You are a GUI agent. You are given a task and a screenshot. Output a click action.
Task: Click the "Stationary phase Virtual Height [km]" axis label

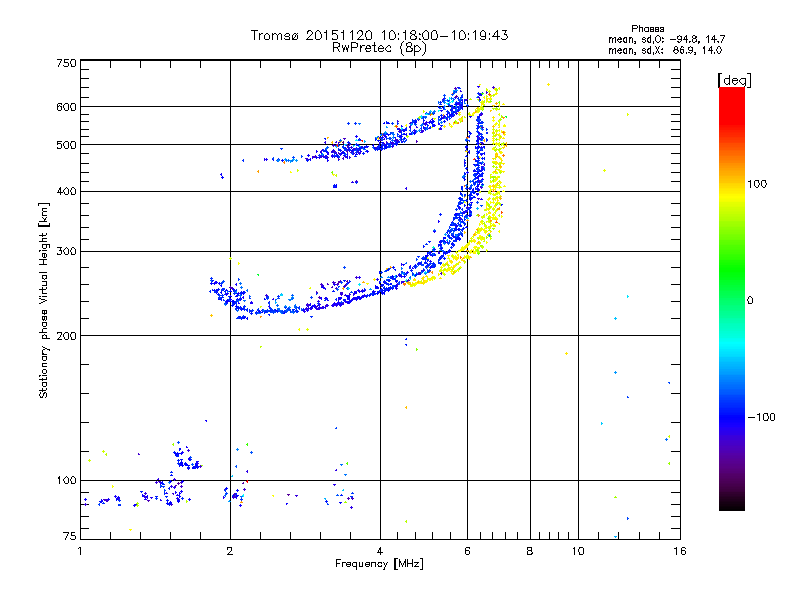coord(44,301)
